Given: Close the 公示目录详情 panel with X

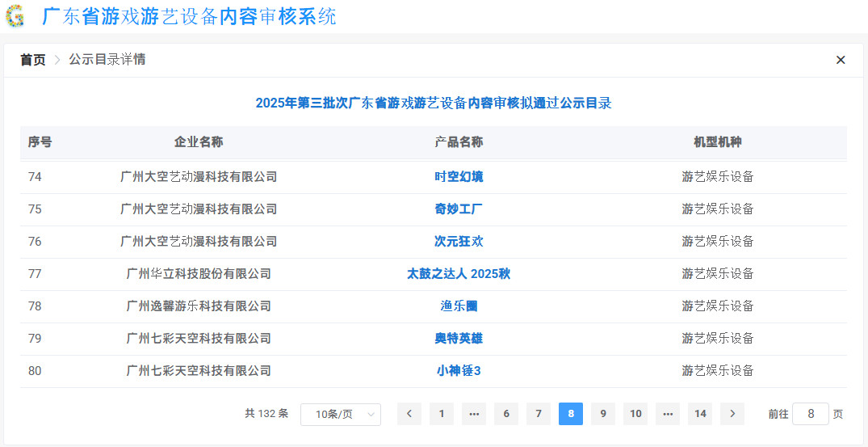Looking at the screenshot, I should click(x=841, y=60).
